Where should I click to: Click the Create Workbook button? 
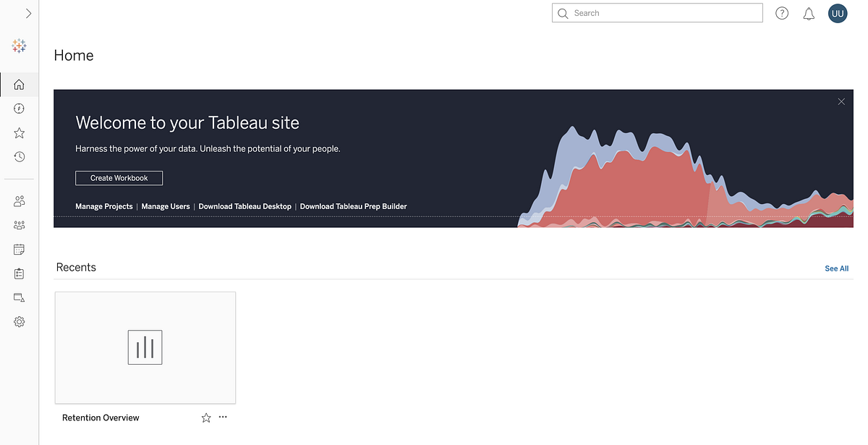point(119,177)
